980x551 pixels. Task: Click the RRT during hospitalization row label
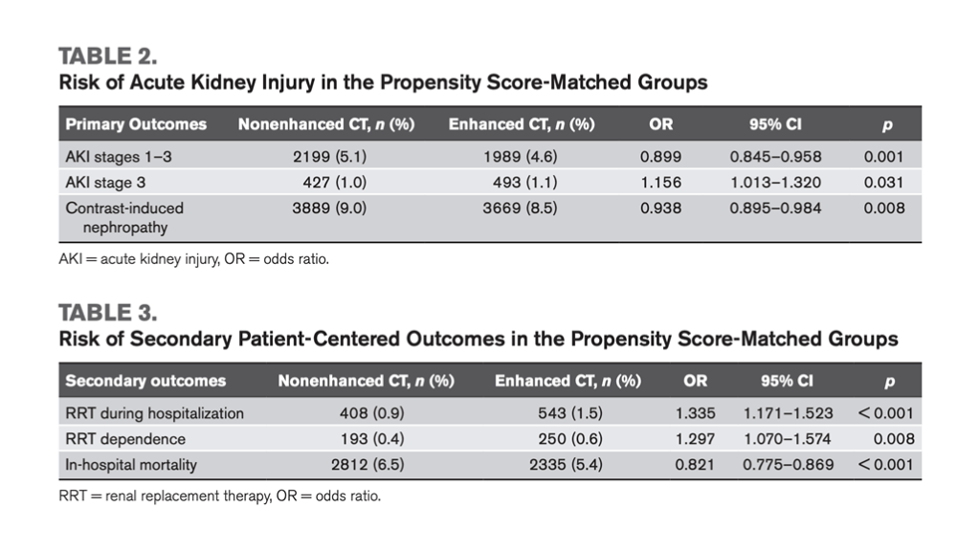pyautogui.click(x=154, y=413)
